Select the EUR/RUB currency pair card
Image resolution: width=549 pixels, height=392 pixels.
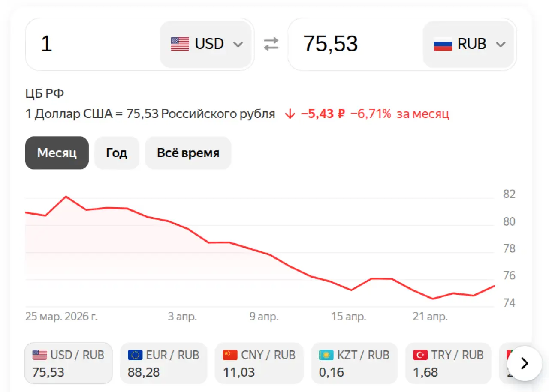(x=163, y=363)
